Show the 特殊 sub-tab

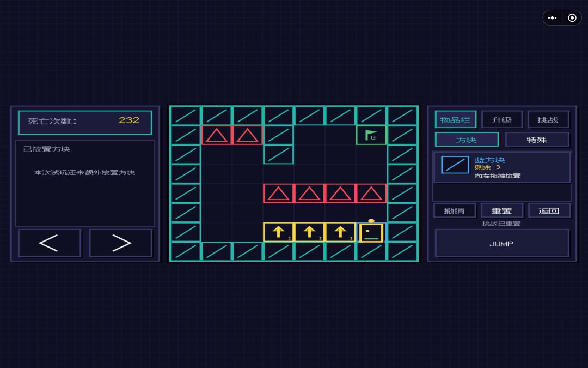pyautogui.click(x=537, y=140)
